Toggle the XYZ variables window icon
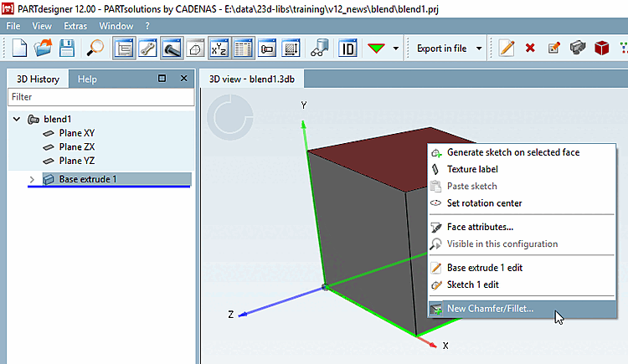 point(219,49)
